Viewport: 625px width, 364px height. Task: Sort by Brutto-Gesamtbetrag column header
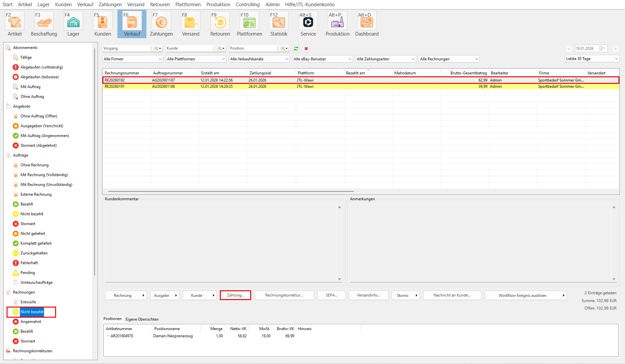(468, 73)
